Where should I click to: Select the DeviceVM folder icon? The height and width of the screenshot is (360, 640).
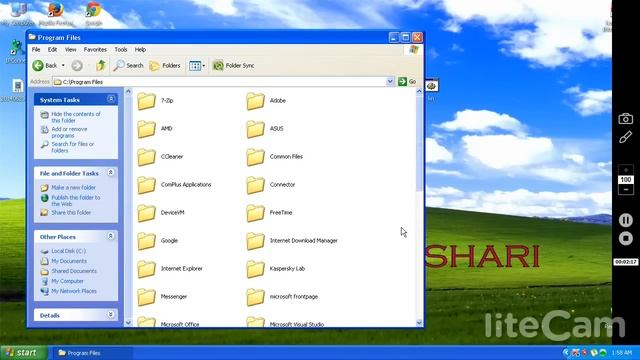(x=147, y=213)
